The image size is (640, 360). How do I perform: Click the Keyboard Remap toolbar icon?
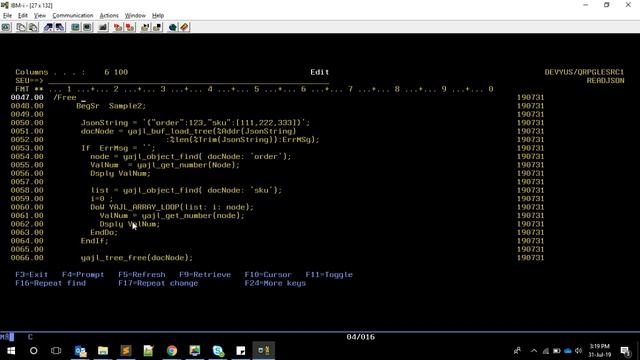pyautogui.click(x=103, y=27)
